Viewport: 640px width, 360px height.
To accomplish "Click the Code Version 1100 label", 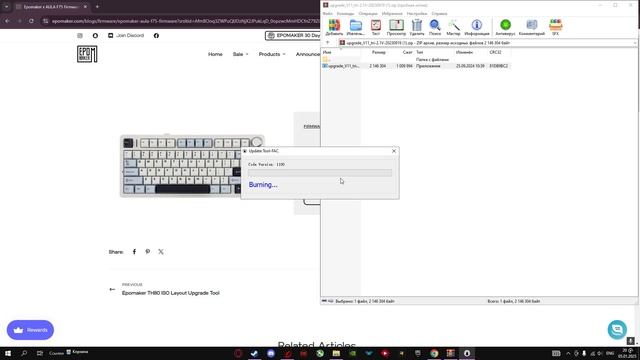I will 267,164.
